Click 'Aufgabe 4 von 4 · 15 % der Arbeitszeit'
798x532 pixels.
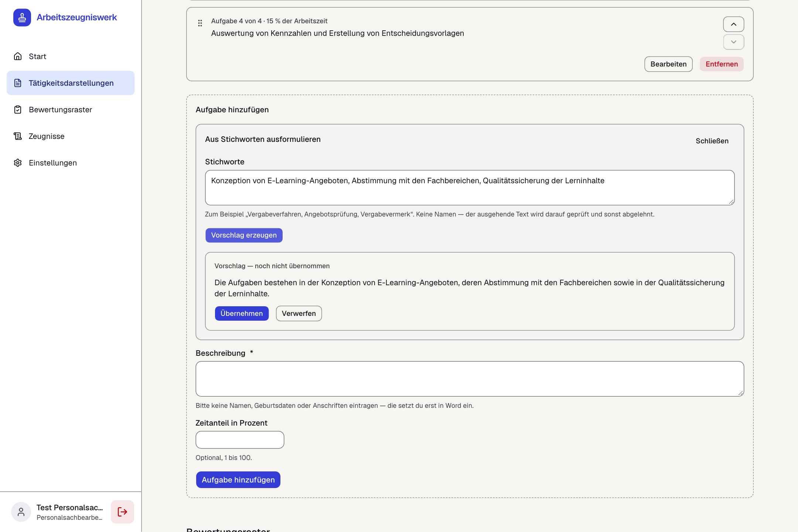pyautogui.click(x=269, y=21)
